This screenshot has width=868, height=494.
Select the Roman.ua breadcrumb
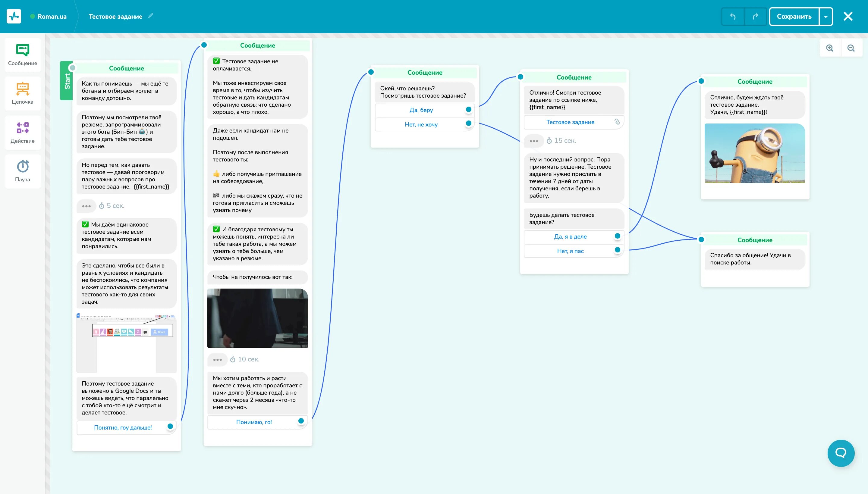pyautogui.click(x=52, y=16)
